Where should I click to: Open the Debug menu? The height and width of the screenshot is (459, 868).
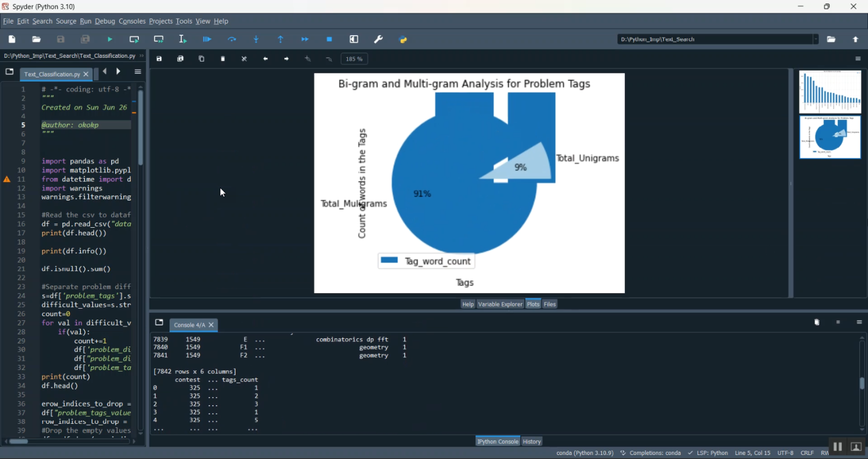point(105,21)
